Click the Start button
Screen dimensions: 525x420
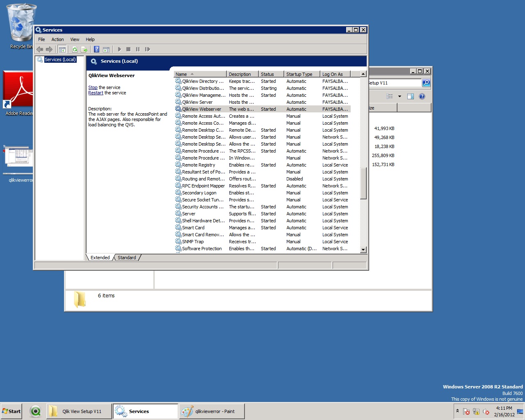(11, 411)
